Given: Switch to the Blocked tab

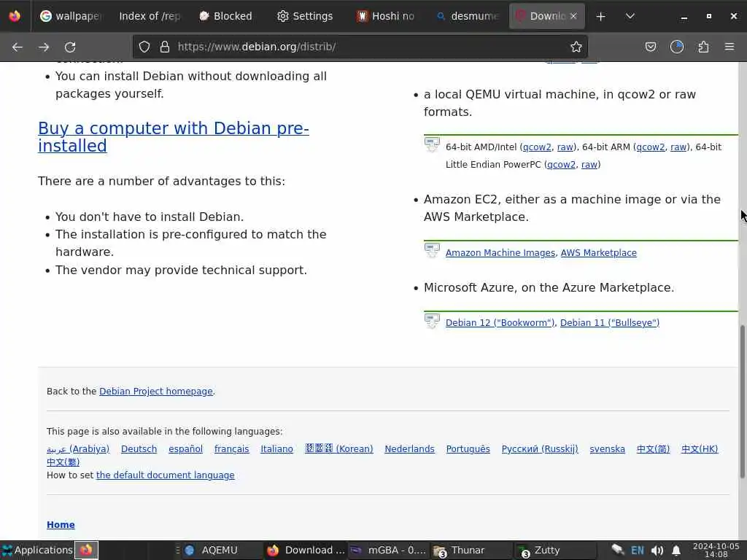Looking at the screenshot, I should [x=226, y=16].
